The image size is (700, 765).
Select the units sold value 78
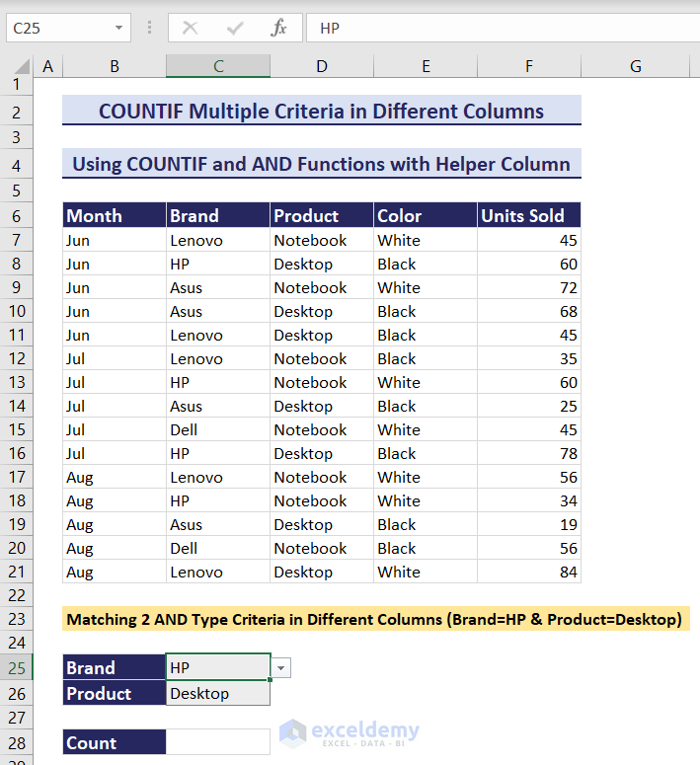click(x=529, y=453)
